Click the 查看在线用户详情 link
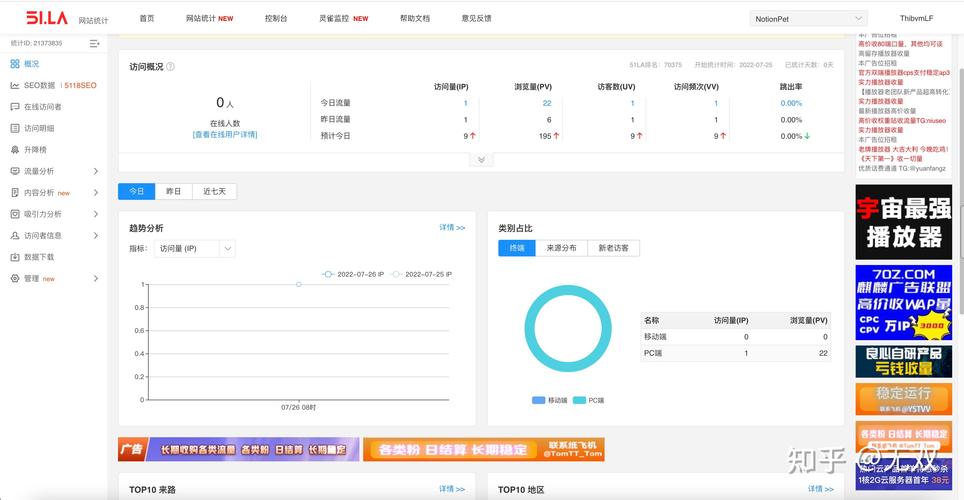 coord(225,134)
